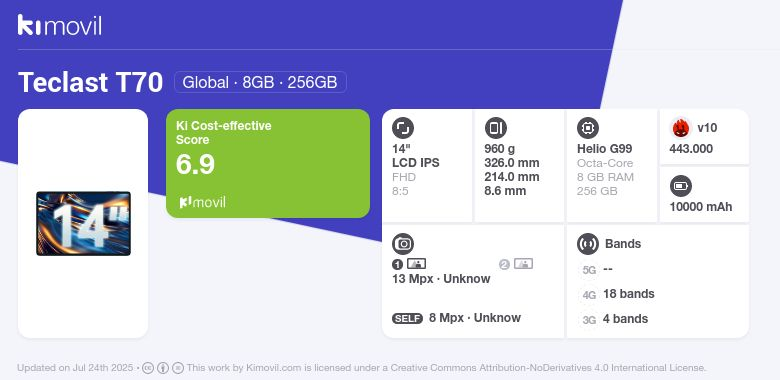Click the 5G band badge
Screen dimensions: 780x380
pos(589,270)
